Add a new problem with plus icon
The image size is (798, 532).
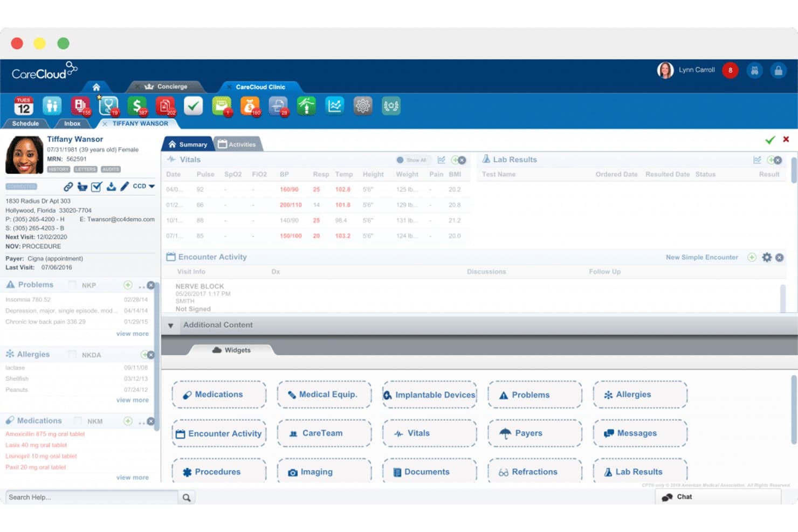(x=128, y=285)
